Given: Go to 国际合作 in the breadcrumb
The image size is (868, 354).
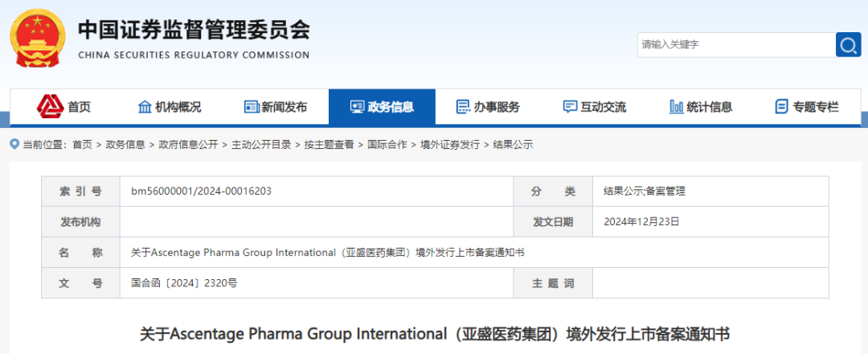Looking at the screenshot, I should [387, 145].
